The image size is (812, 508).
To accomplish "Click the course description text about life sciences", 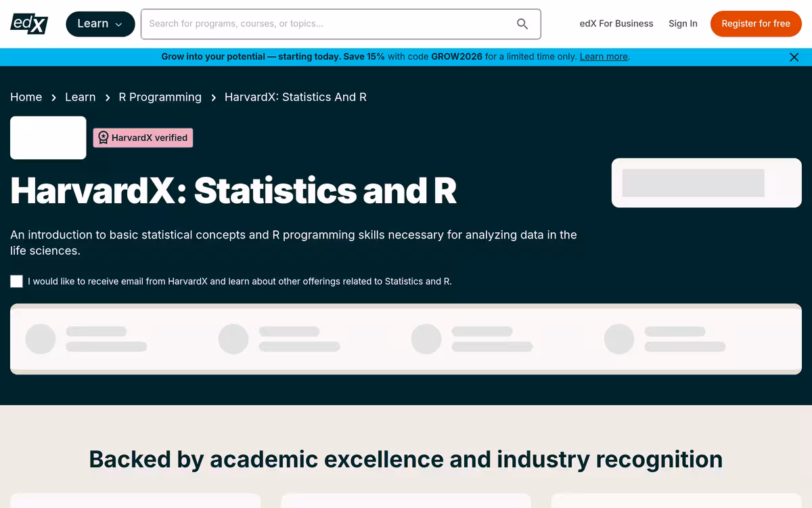I will coord(294,242).
